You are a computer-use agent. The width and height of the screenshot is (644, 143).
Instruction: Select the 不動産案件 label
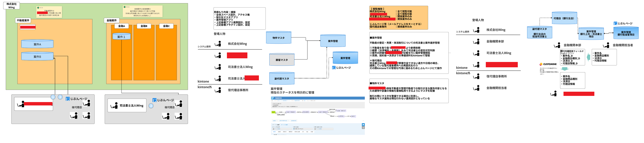pyautogui.click(x=23, y=20)
